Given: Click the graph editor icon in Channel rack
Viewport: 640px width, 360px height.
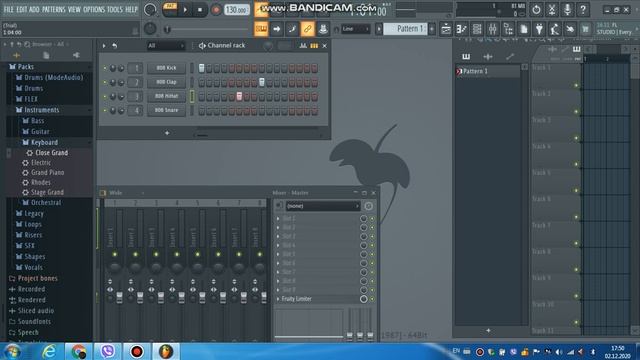Looking at the screenshot, I should [303, 46].
